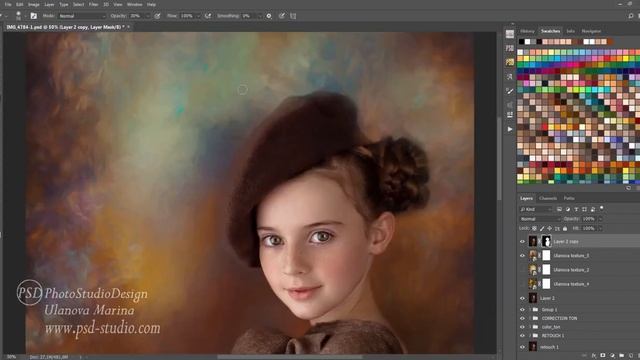Lock image pixels brush icon
Screen dimensions: 640x360
click(542, 229)
